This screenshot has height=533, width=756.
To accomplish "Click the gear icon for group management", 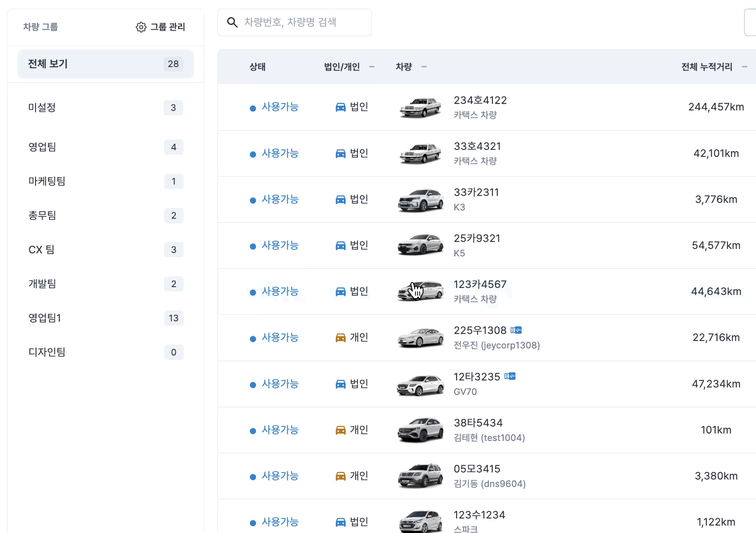I will point(141,27).
